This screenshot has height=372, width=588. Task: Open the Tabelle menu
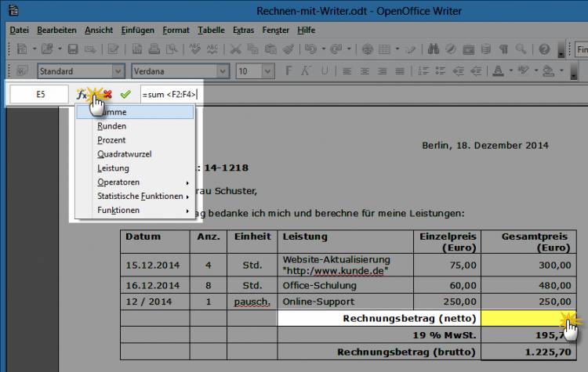(211, 30)
